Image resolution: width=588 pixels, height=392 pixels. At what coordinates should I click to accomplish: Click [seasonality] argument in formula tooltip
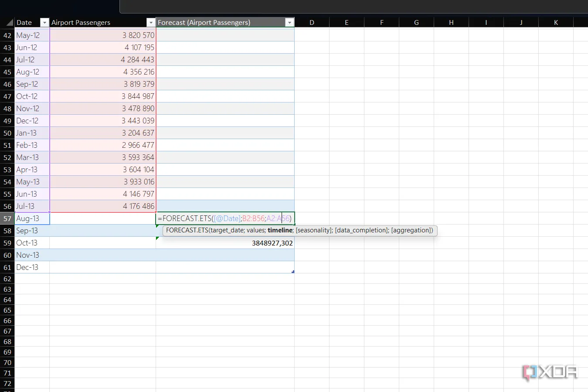click(313, 230)
